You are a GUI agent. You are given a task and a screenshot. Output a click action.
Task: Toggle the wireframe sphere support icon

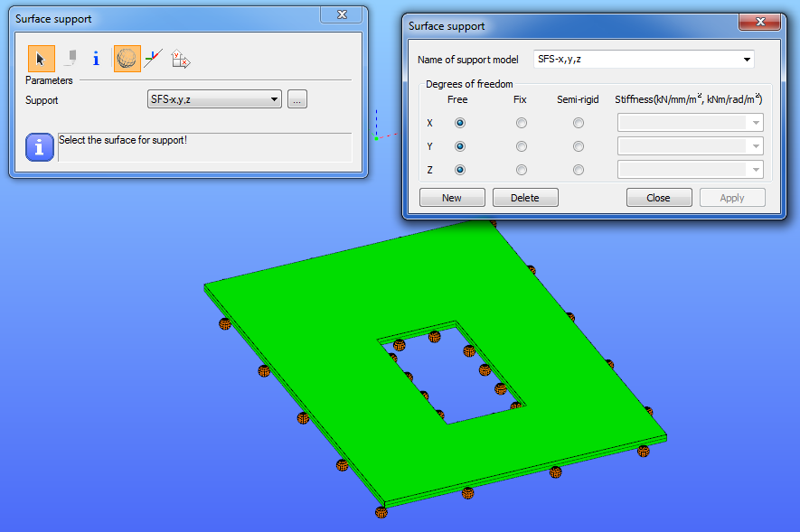click(127, 59)
